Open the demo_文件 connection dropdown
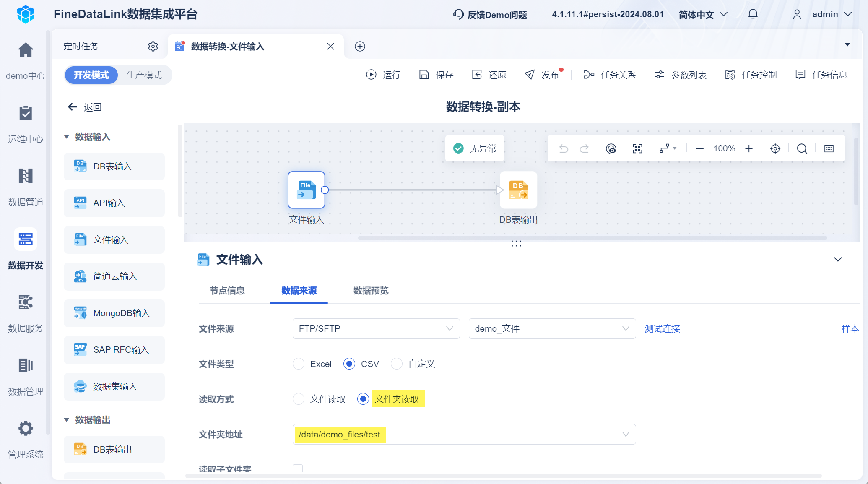 pos(552,328)
